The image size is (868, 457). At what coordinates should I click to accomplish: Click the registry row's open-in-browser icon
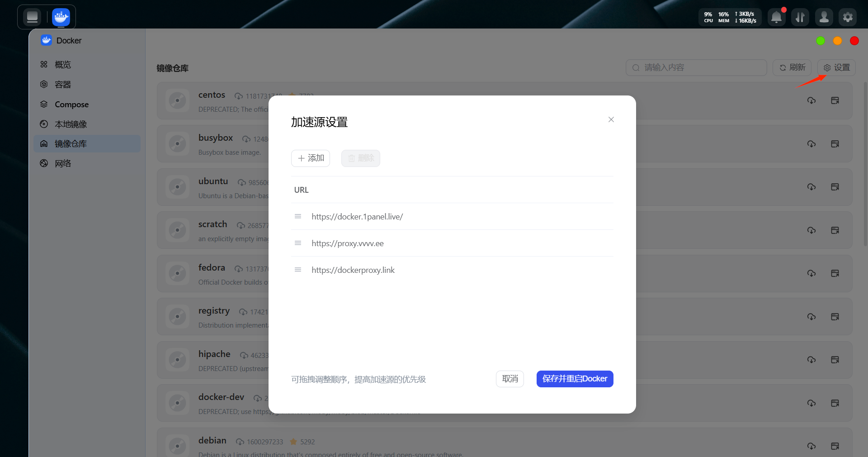835,317
